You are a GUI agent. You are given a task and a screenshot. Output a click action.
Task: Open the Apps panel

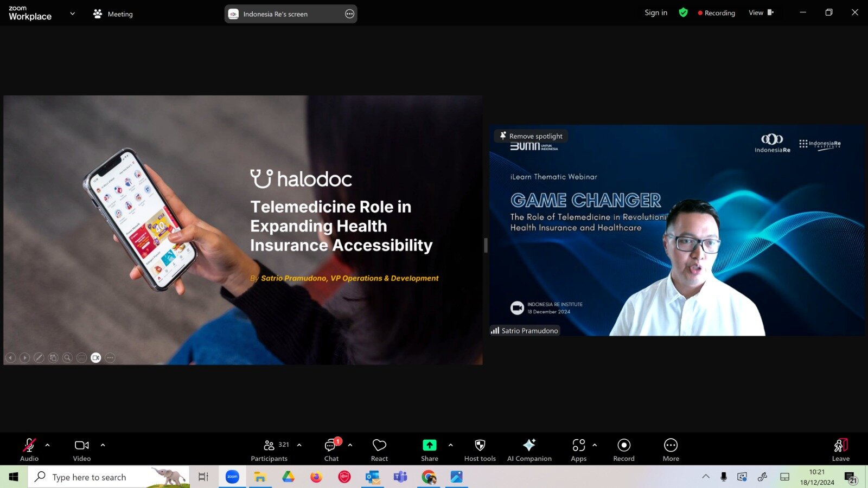[x=579, y=450]
